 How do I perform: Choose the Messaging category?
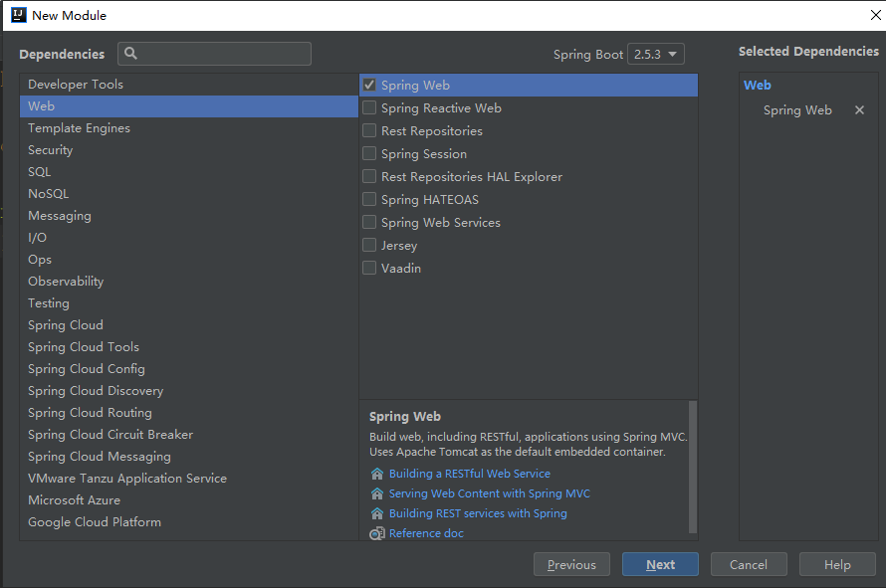coord(189,216)
